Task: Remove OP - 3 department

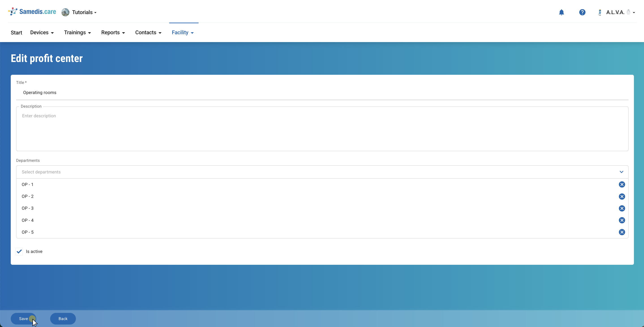Action: click(622, 208)
